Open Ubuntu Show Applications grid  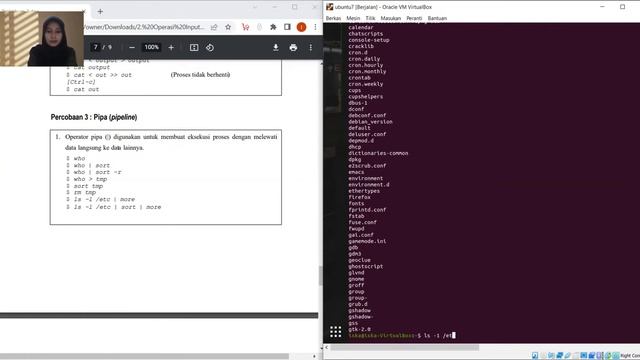coord(336,331)
